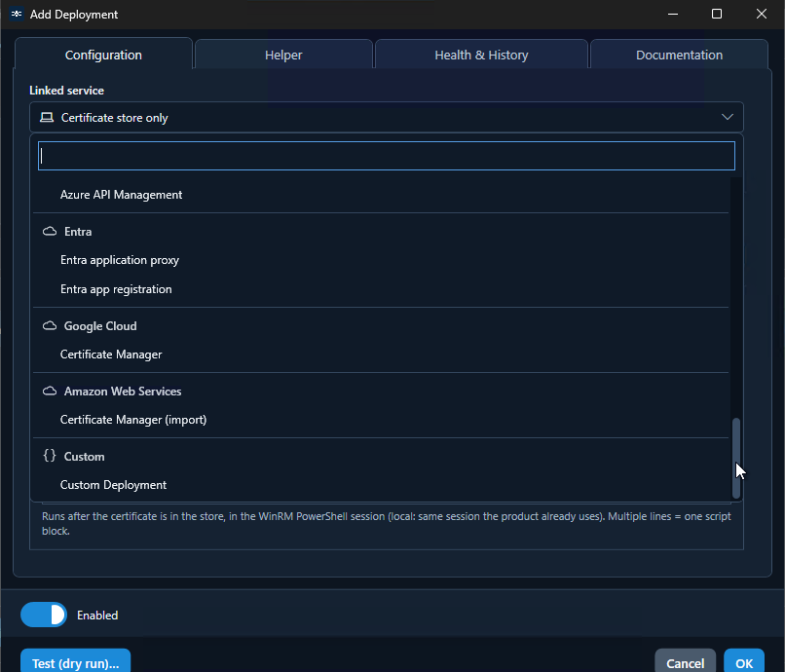
Task: Click the Amazon Web Services header text
Action: (x=123, y=392)
